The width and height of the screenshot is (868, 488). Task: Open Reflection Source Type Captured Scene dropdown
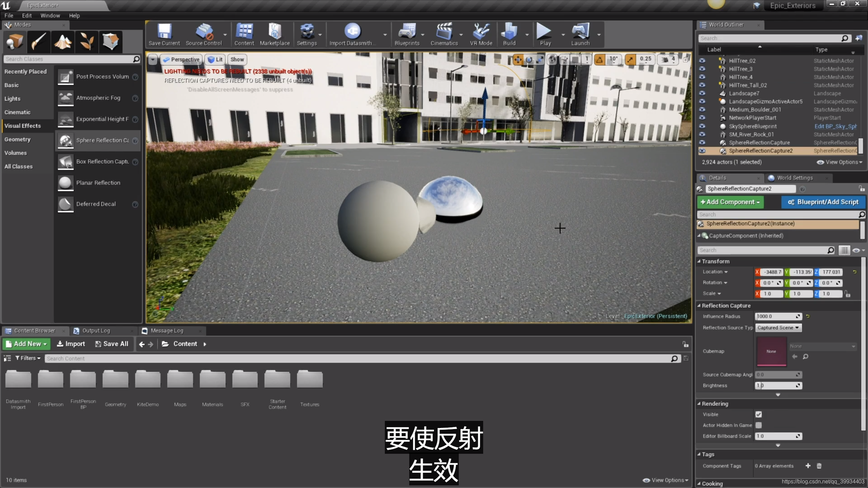coord(778,328)
